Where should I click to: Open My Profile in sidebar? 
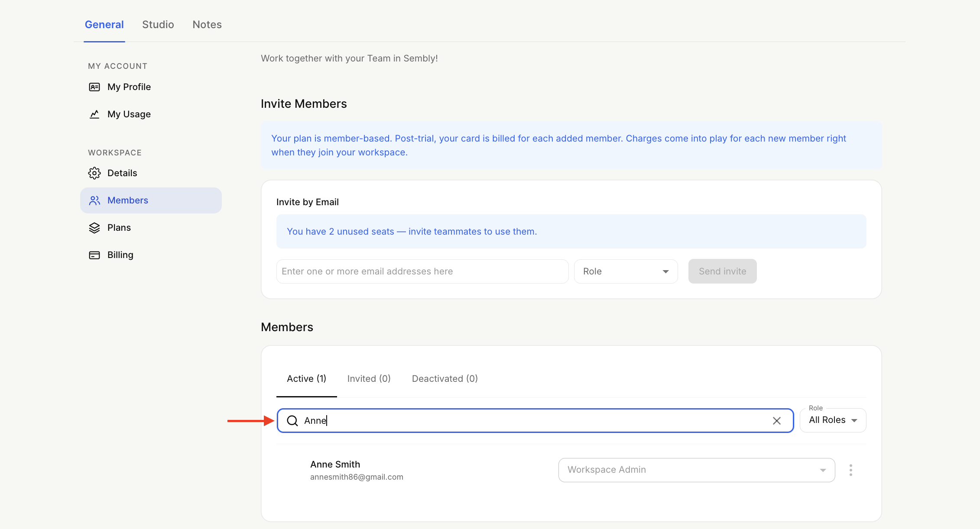coord(151,87)
